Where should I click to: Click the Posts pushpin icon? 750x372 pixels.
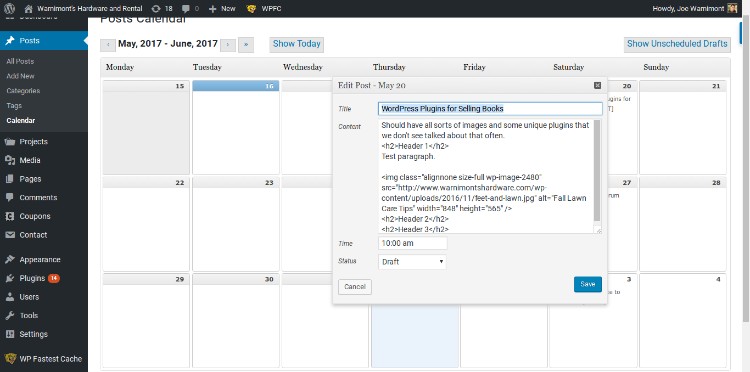10,41
